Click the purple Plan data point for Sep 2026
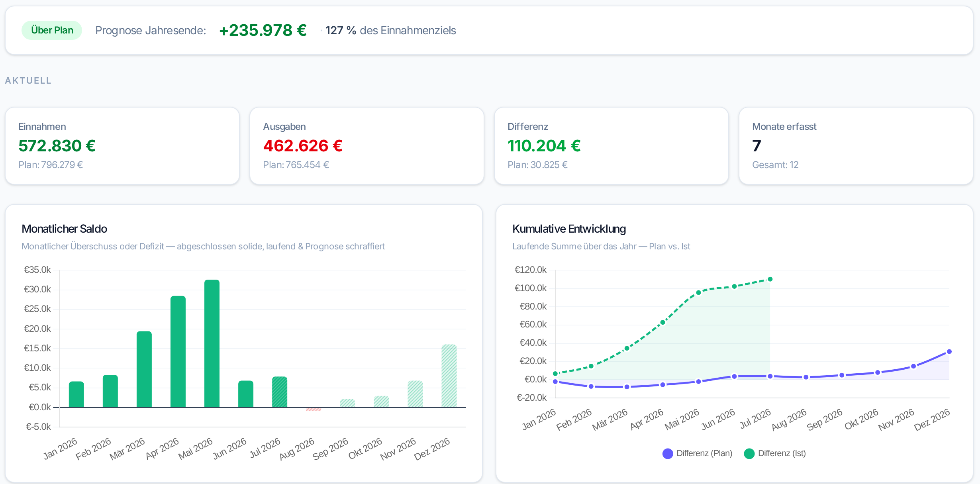980x484 pixels. (842, 375)
